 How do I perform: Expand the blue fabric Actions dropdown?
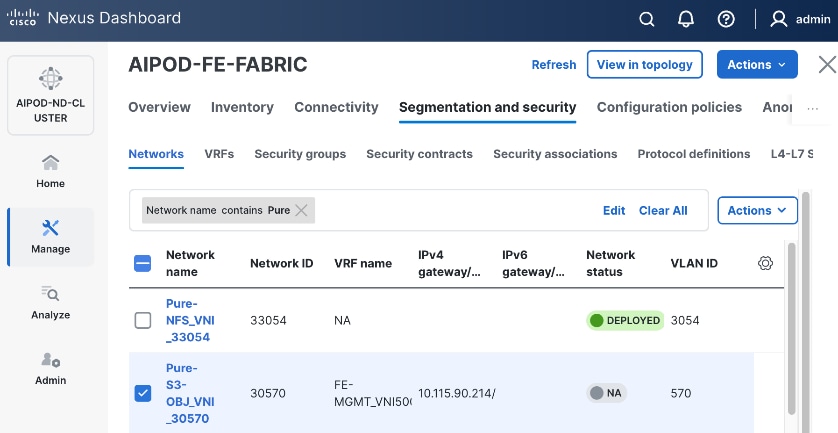coord(757,65)
